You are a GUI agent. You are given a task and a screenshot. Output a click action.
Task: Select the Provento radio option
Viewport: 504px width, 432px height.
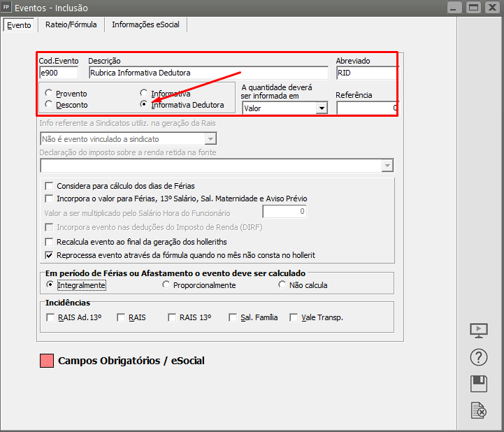[x=48, y=93]
